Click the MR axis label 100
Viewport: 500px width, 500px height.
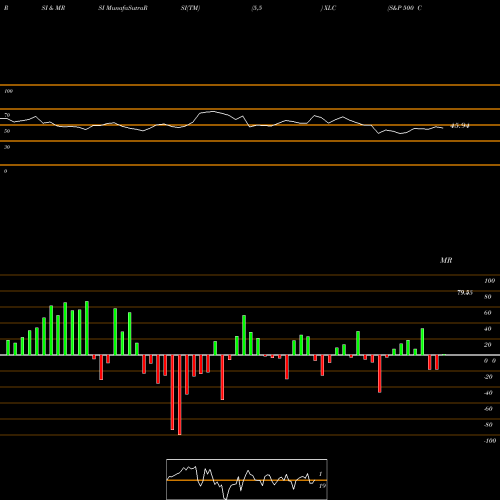tap(490, 281)
